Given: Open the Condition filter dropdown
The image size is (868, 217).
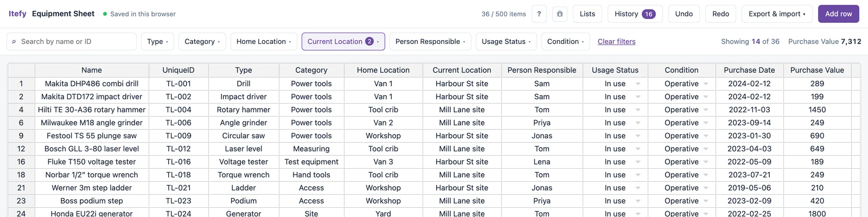Looking at the screenshot, I should [566, 42].
